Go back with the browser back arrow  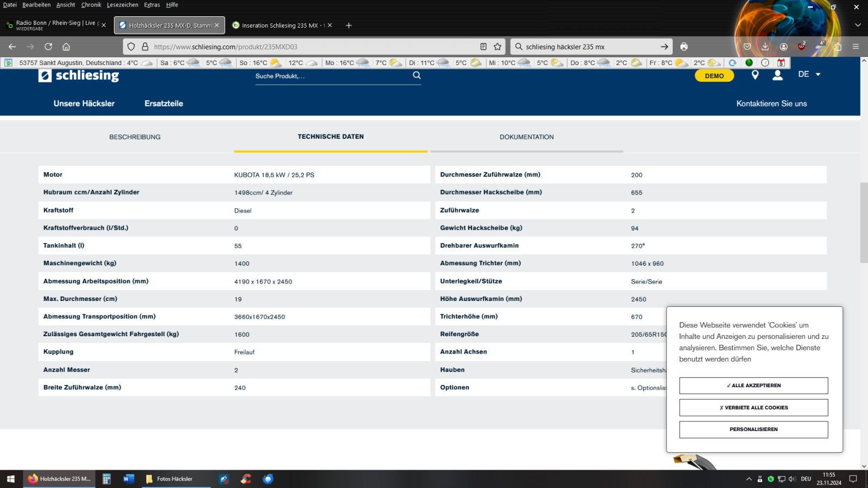point(12,47)
